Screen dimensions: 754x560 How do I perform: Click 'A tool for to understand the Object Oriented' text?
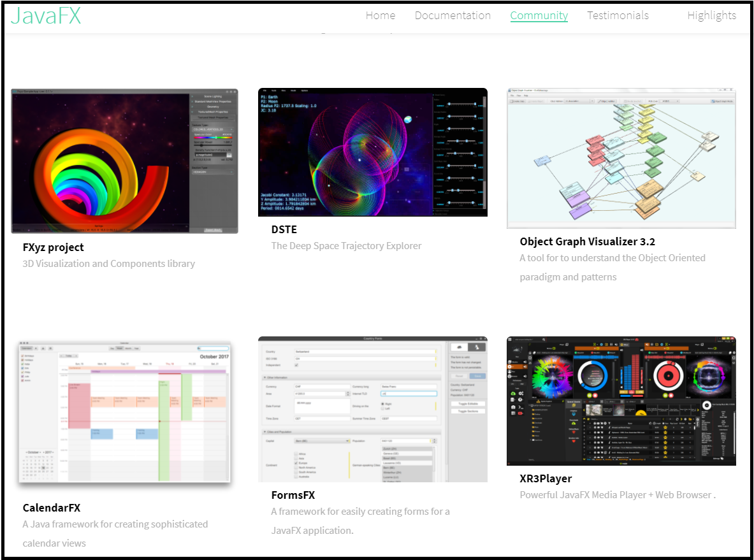click(x=612, y=257)
